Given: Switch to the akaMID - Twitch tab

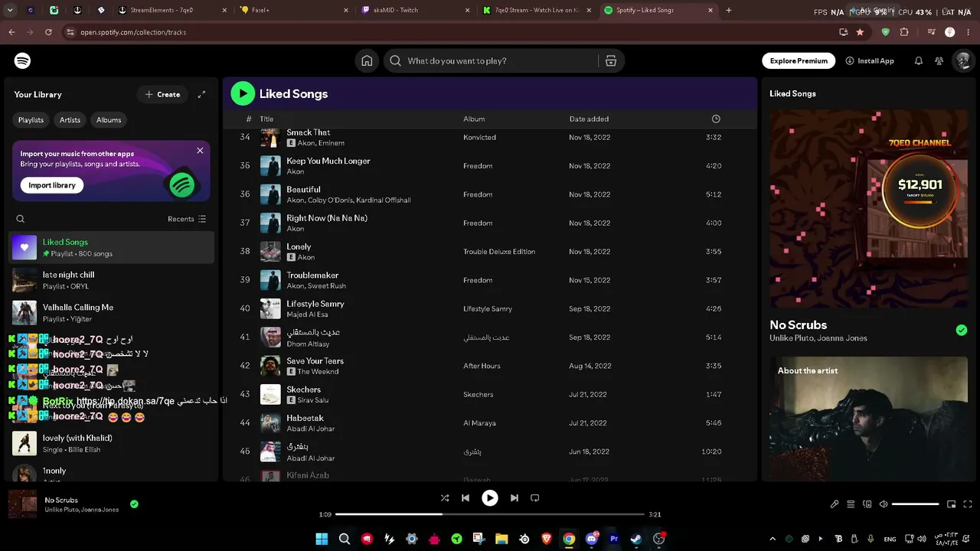Looking at the screenshot, I should pos(414,10).
